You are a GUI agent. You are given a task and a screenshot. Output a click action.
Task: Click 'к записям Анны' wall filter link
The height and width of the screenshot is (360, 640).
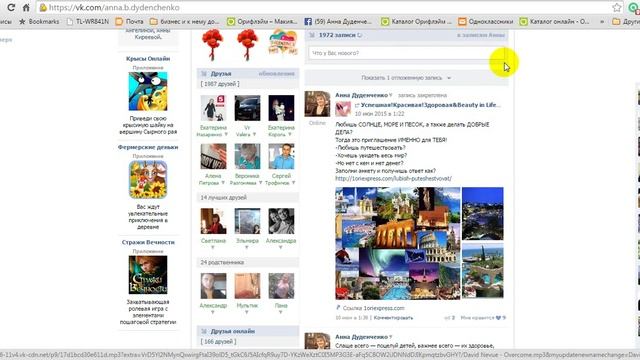[x=481, y=35]
